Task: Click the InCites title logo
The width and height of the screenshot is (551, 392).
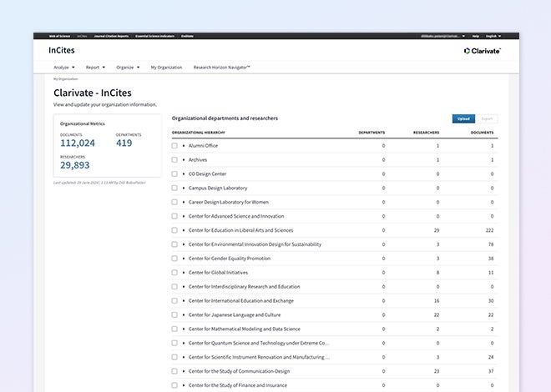Action: 61,50
